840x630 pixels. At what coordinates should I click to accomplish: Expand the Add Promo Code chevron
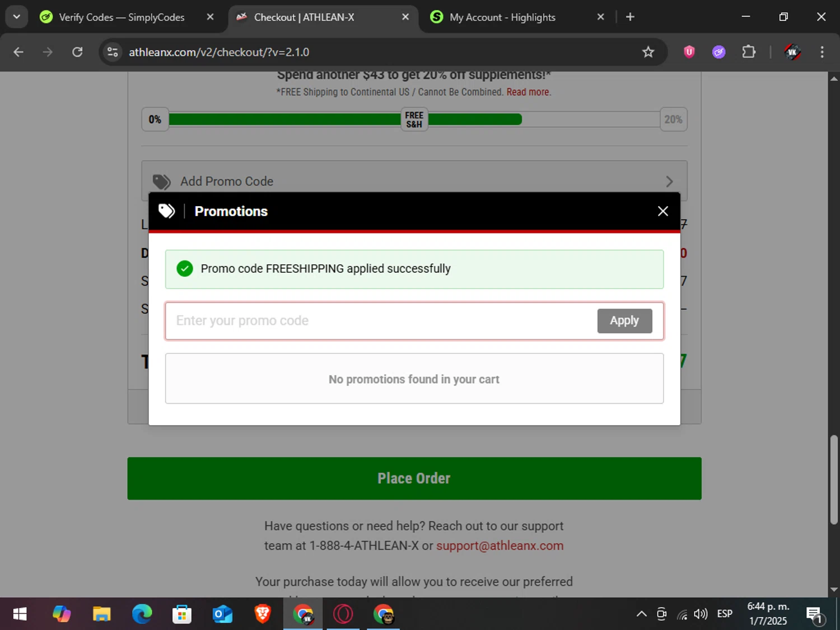click(669, 181)
